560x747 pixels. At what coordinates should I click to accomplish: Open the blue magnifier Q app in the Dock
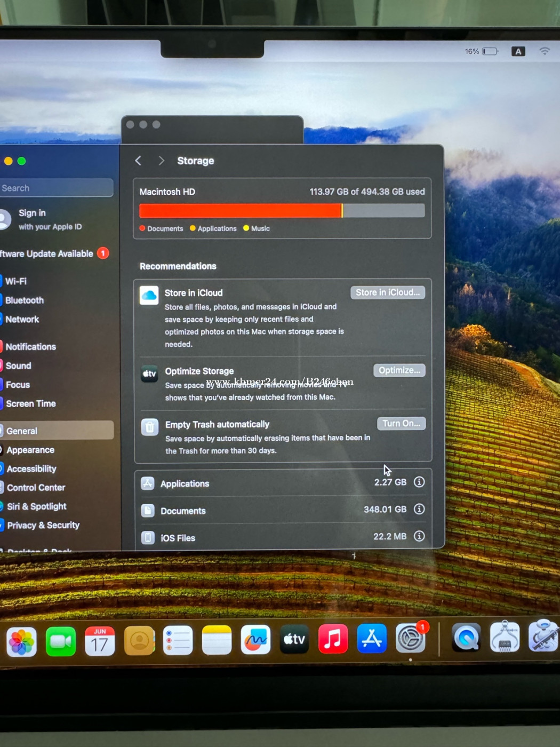point(467,637)
